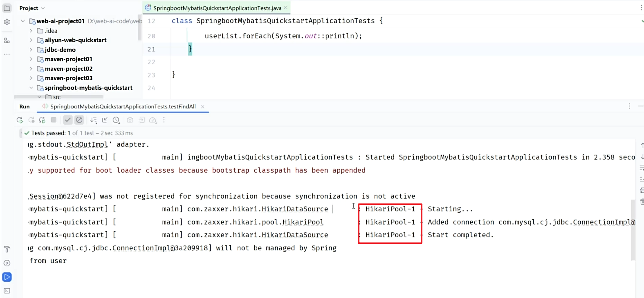Expand maven-project02 module
Viewport: 644px width, 298px height.
click(x=31, y=69)
